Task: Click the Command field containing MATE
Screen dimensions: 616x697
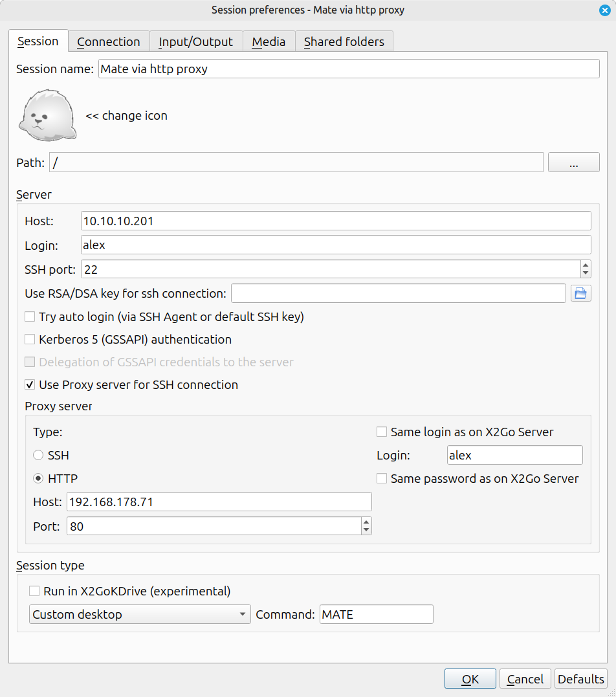Action: point(377,614)
